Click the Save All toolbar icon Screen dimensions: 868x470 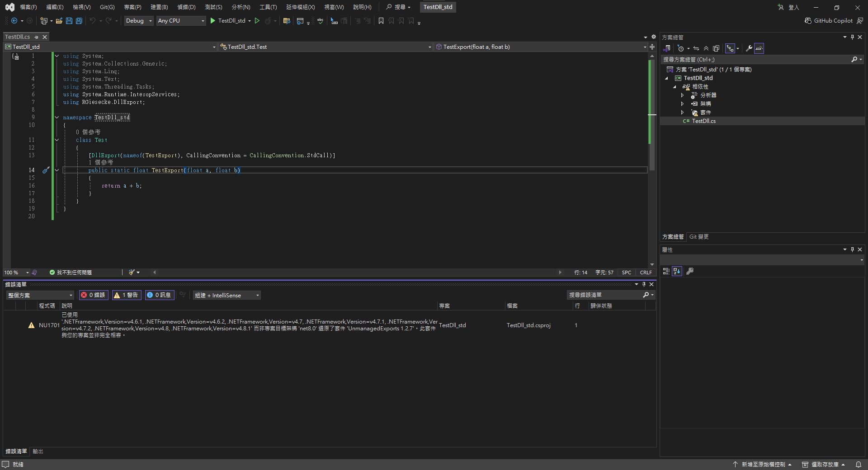pyautogui.click(x=79, y=21)
